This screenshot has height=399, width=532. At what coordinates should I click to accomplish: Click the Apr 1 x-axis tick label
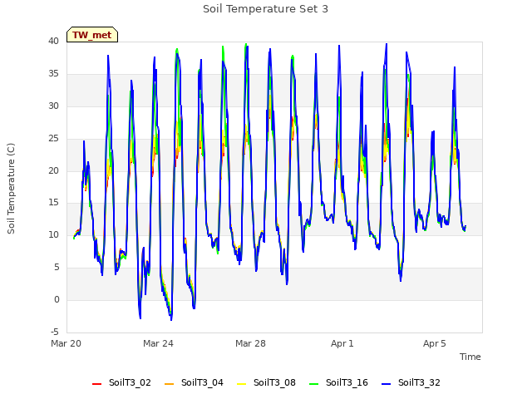point(342,343)
